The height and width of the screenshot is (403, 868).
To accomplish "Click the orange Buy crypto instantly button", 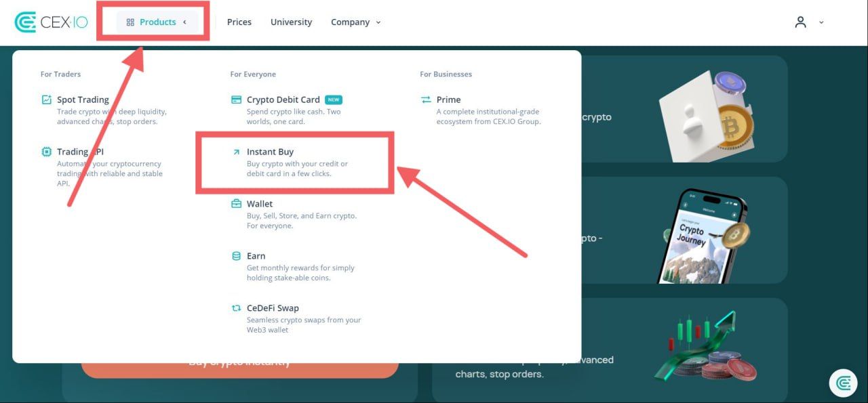I will (x=239, y=370).
